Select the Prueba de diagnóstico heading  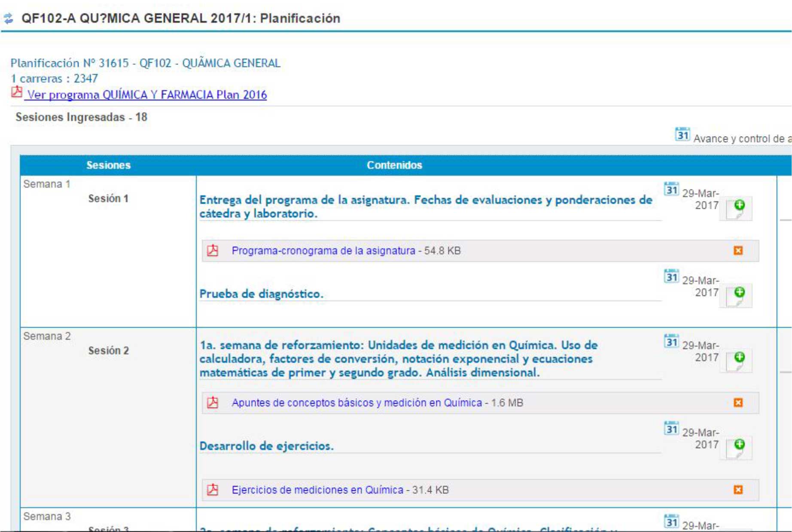point(261,294)
